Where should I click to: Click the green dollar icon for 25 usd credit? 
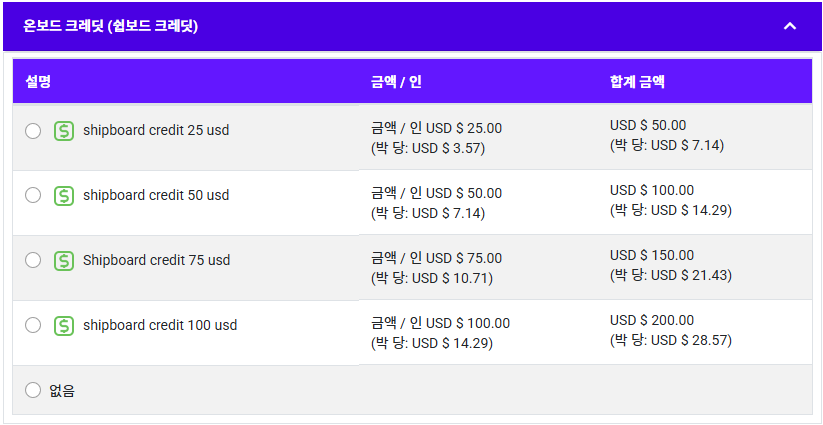64,131
